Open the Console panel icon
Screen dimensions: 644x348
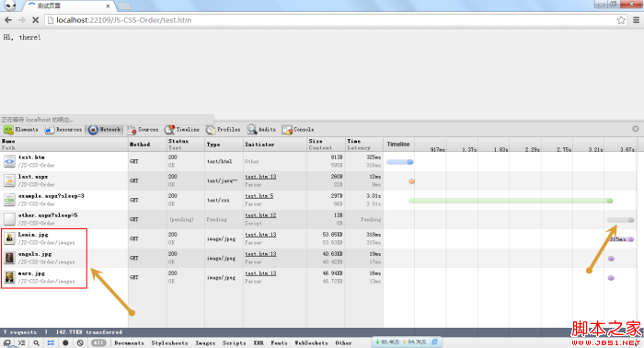(287, 130)
